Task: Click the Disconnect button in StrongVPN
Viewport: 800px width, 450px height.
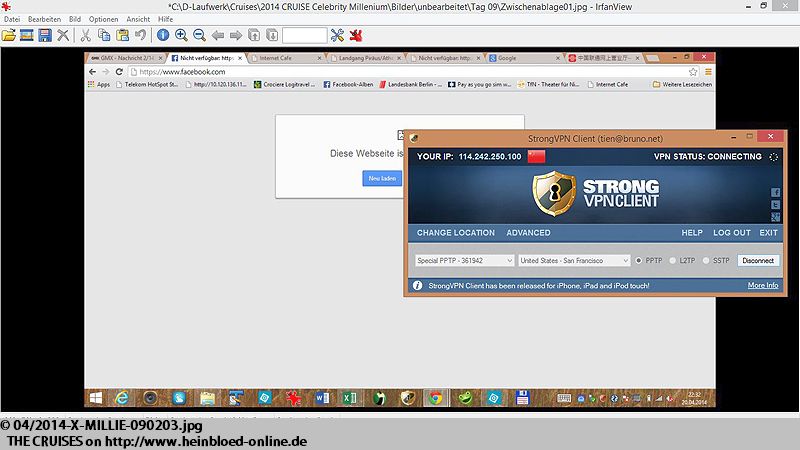Action: click(758, 261)
